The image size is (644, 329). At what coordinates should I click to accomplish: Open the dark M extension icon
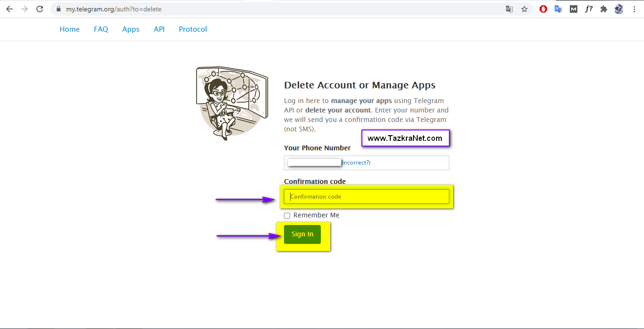click(x=573, y=9)
